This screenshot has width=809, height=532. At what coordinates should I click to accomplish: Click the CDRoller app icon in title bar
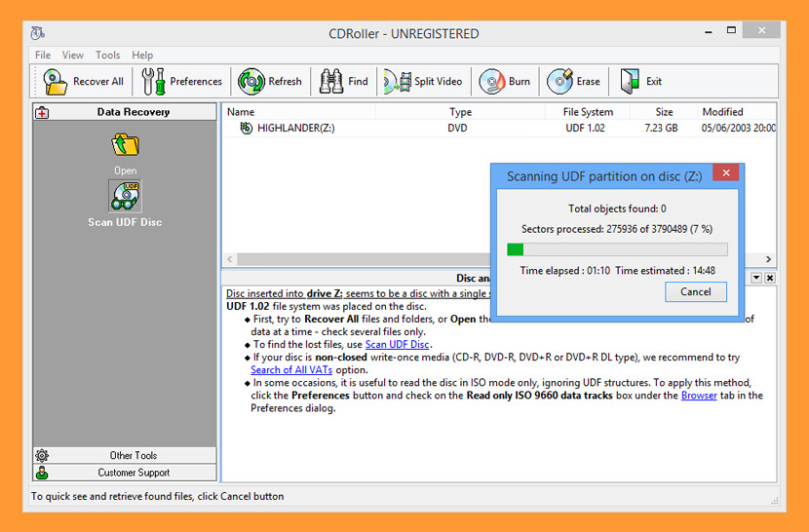[38, 33]
